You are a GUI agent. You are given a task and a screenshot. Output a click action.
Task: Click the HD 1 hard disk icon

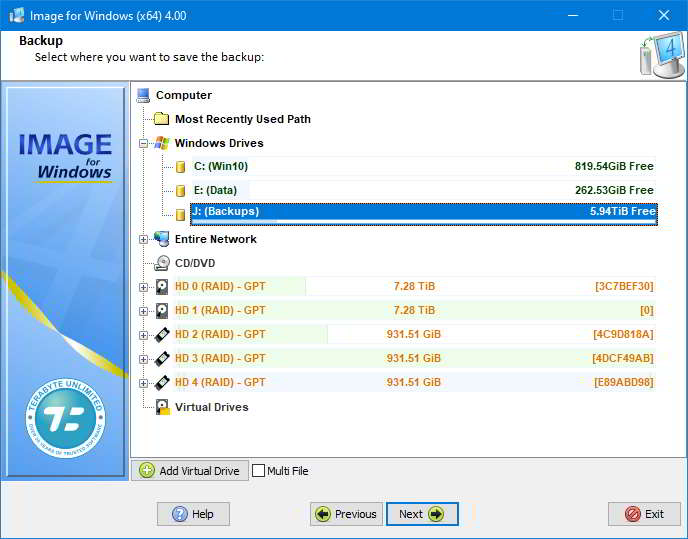point(162,311)
